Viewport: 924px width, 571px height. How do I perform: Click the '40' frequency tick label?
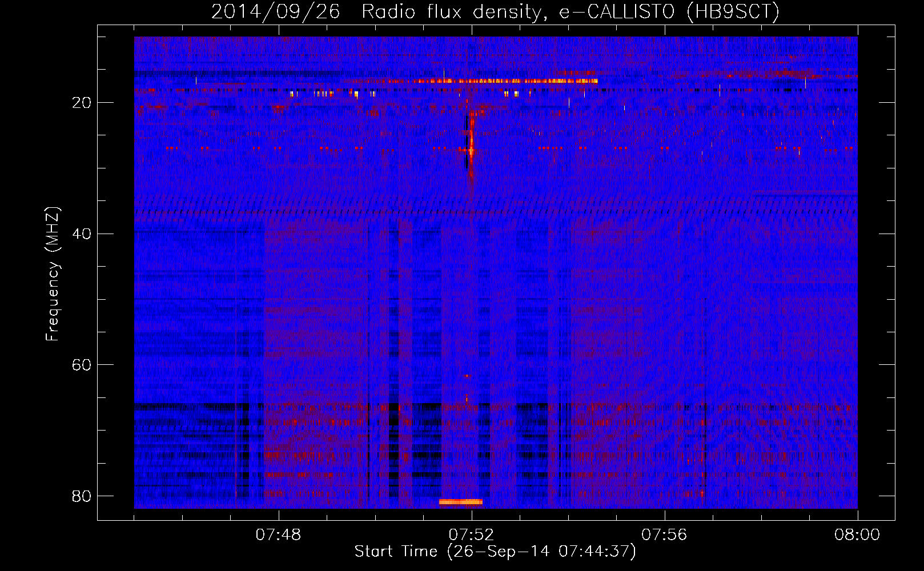click(x=82, y=234)
